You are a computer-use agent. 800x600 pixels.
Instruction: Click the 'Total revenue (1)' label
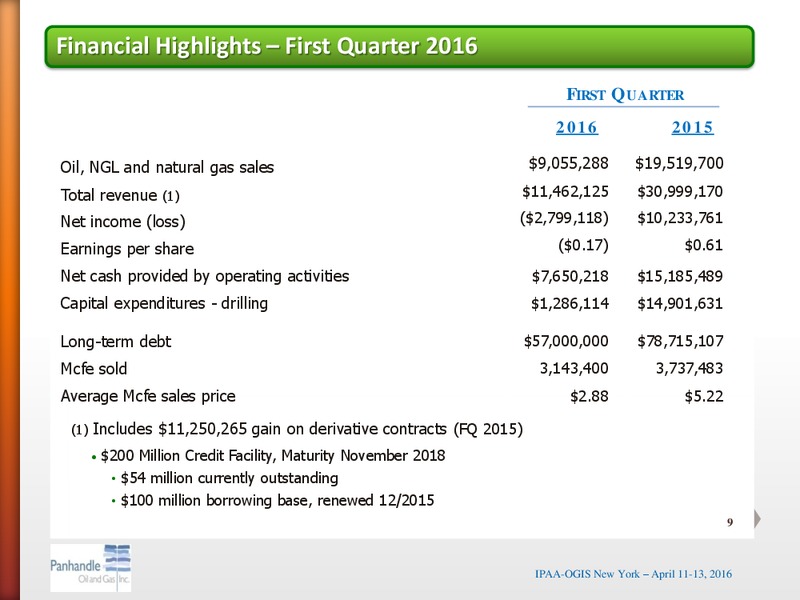click(120, 195)
